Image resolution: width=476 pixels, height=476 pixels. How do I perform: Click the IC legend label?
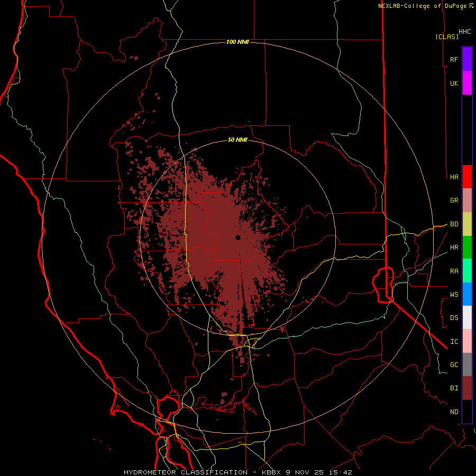point(454,342)
